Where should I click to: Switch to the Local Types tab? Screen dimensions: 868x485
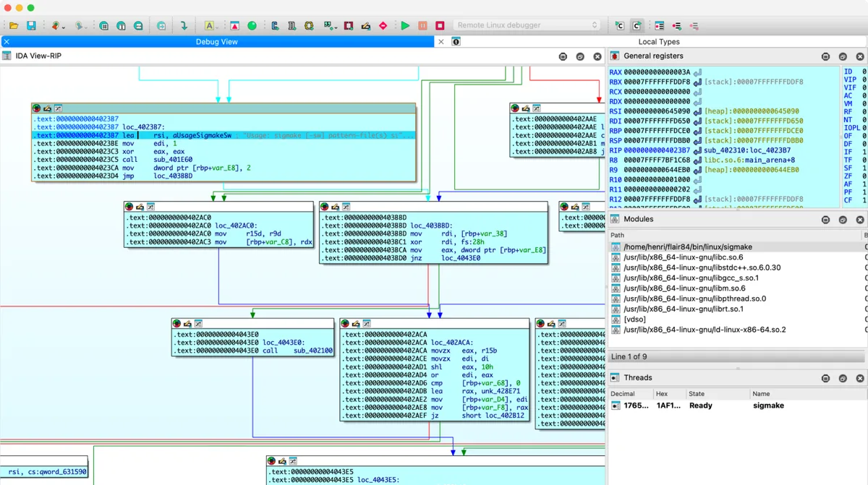pos(659,42)
